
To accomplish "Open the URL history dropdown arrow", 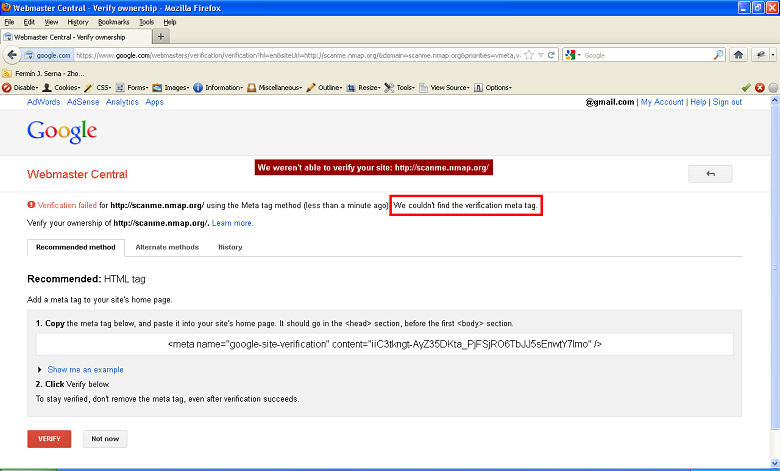I will [x=541, y=55].
